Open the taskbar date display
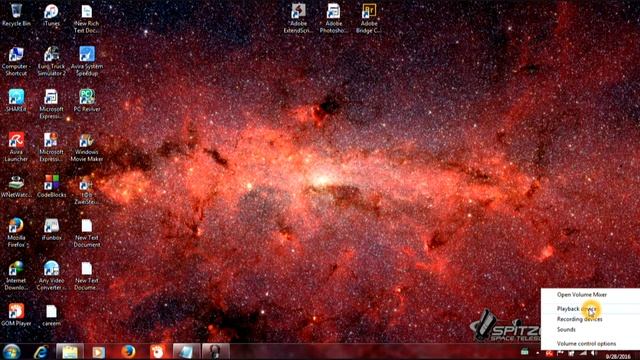The height and width of the screenshot is (360, 640). [x=618, y=357]
